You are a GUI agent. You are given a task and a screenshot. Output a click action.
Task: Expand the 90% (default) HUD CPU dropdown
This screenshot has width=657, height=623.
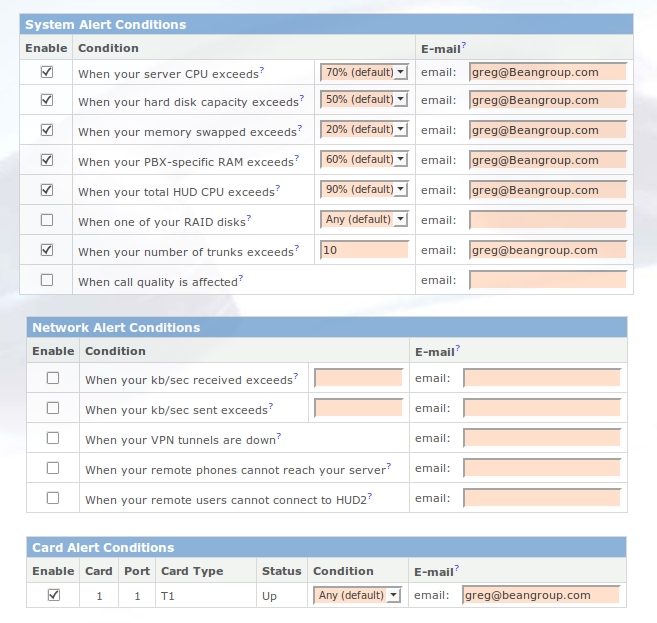pyautogui.click(x=364, y=189)
